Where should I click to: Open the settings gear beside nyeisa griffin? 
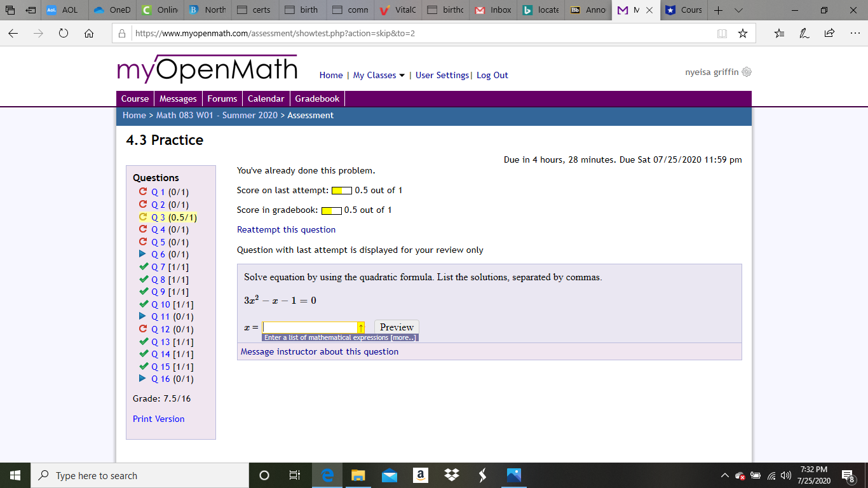coord(746,72)
